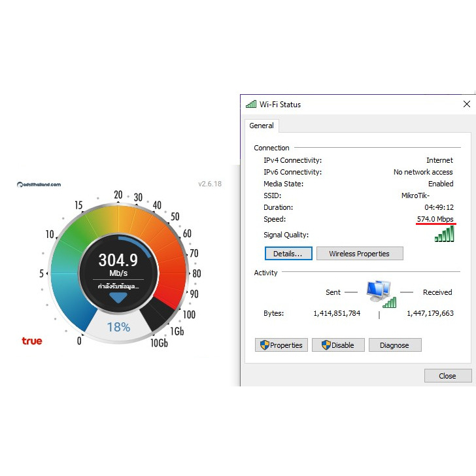Open the adslthailand.com logo link

pyautogui.click(x=39, y=184)
